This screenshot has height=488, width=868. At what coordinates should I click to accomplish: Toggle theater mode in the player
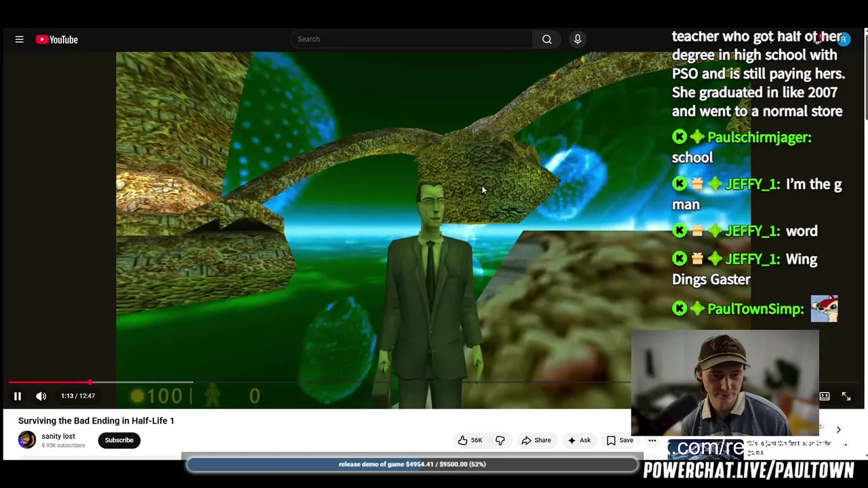point(825,396)
